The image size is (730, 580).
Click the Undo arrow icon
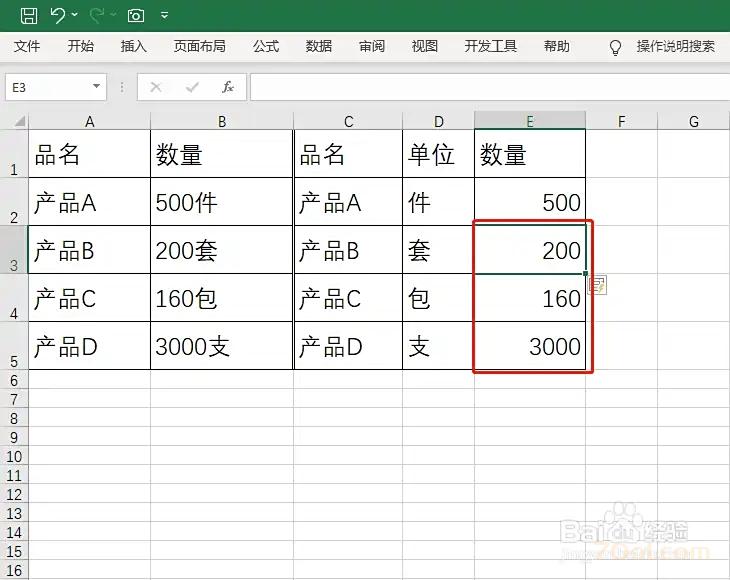(58, 15)
